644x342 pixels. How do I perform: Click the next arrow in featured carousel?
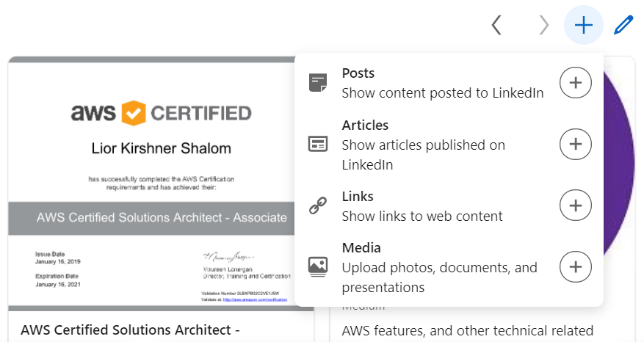point(543,26)
